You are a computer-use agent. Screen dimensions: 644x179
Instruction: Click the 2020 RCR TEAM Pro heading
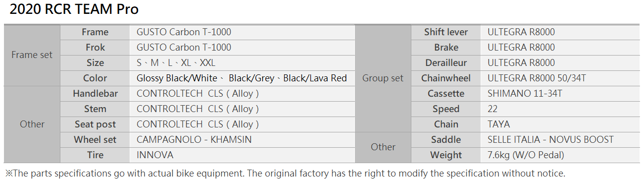tap(74, 9)
